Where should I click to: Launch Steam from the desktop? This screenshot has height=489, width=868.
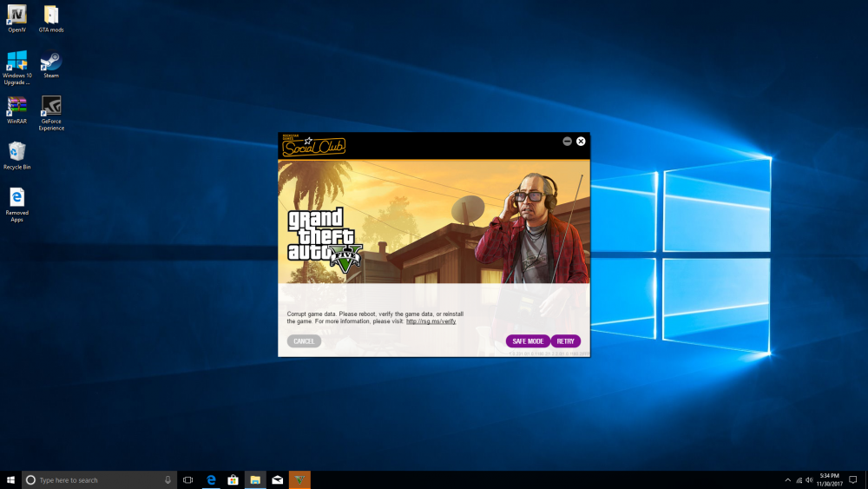51,65
